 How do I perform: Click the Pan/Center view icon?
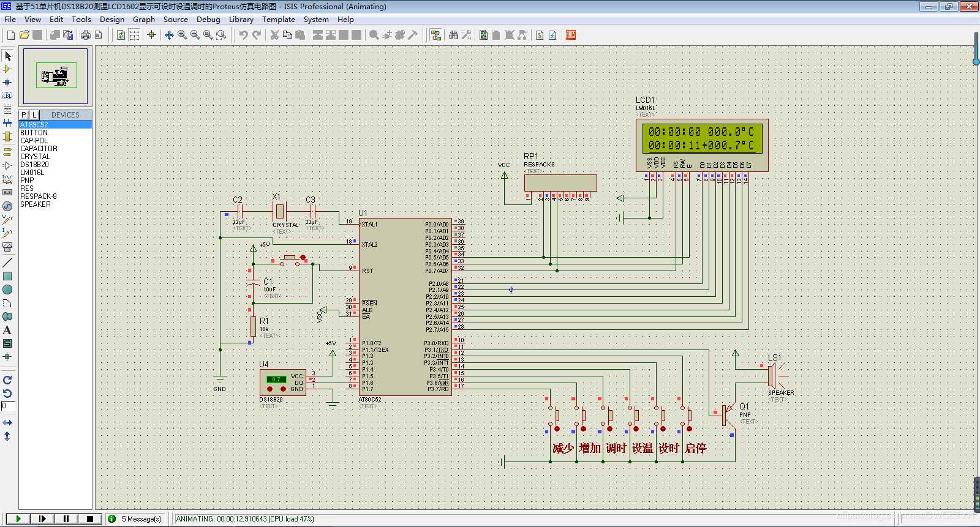click(x=170, y=35)
